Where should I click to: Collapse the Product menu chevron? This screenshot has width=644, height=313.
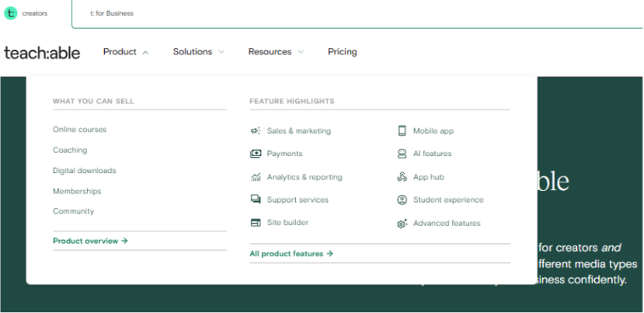tap(145, 52)
